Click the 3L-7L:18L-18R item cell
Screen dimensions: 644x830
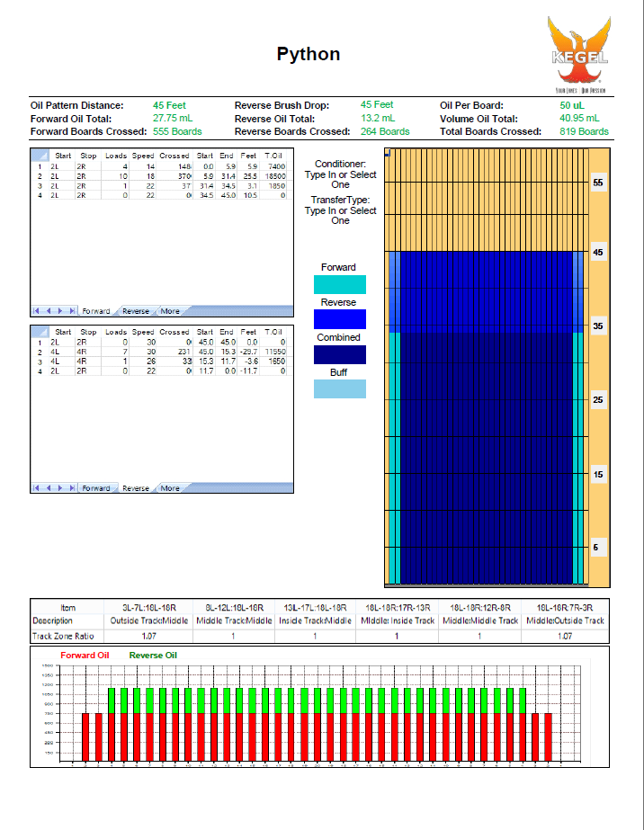148,608
